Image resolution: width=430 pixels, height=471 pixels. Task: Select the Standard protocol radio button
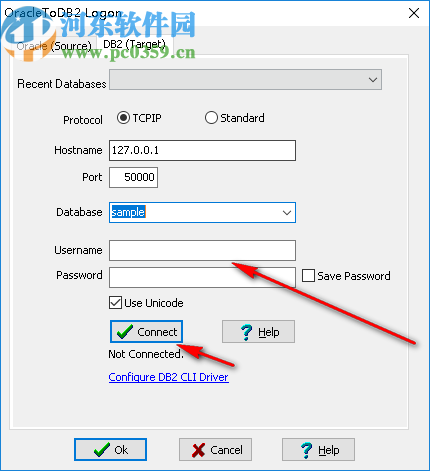[x=211, y=118]
